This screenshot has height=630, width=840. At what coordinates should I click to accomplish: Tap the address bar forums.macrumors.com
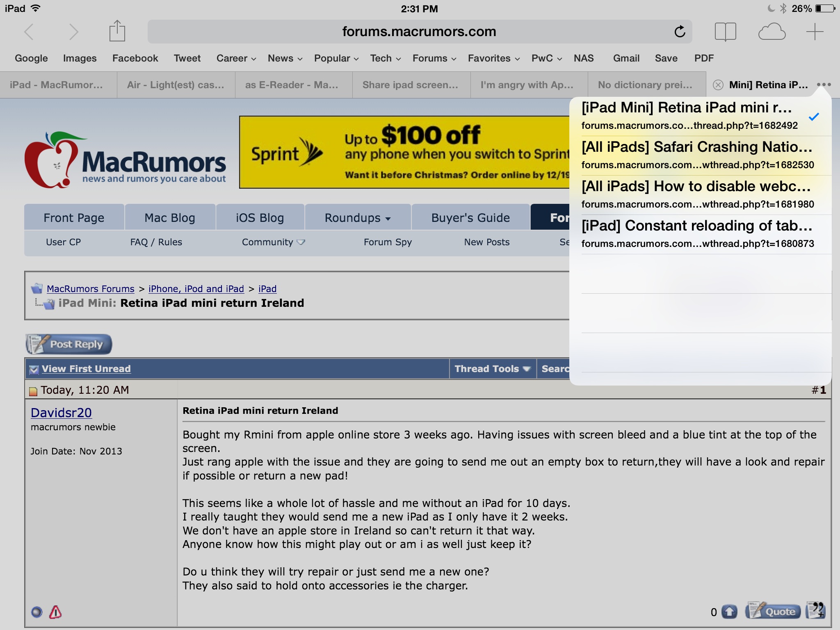coord(419,32)
